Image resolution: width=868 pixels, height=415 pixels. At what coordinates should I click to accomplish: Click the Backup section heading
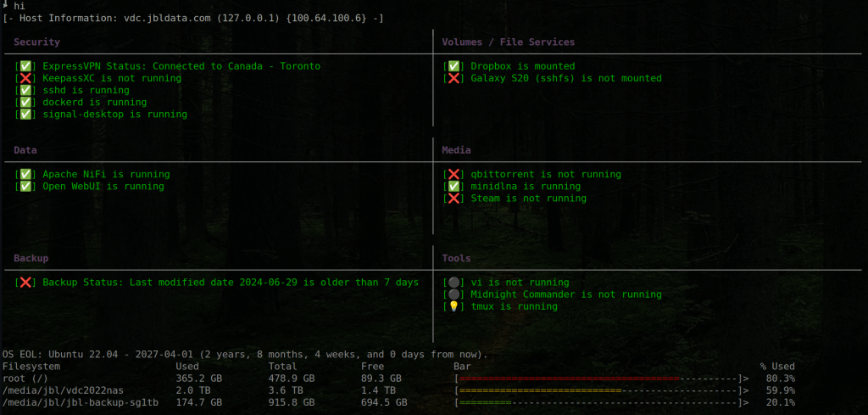tap(31, 258)
